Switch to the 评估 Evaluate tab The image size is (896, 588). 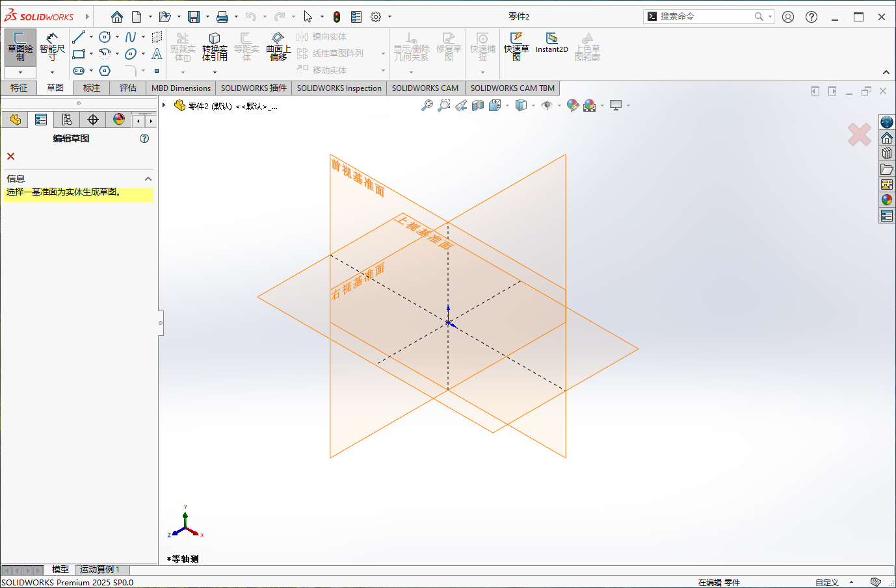(x=128, y=88)
